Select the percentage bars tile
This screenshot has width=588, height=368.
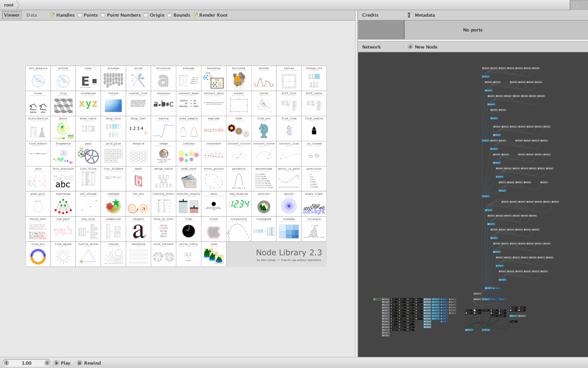(263, 179)
